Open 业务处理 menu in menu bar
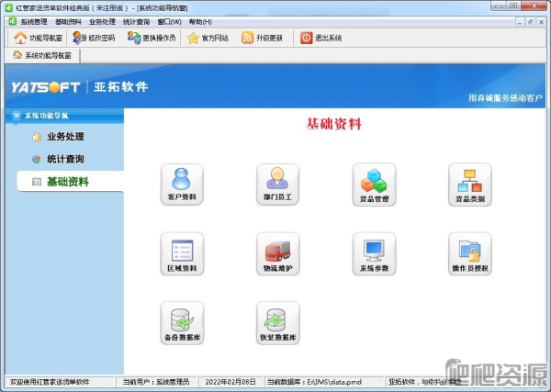 pos(102,22)
